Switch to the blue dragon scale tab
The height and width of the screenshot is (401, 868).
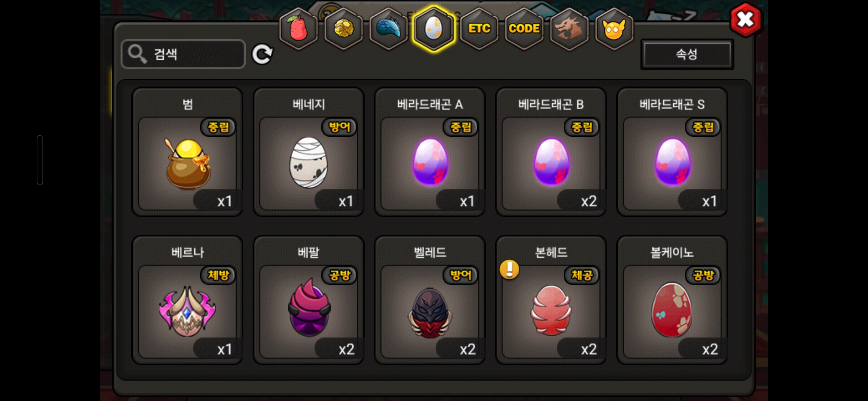(389, 29)
